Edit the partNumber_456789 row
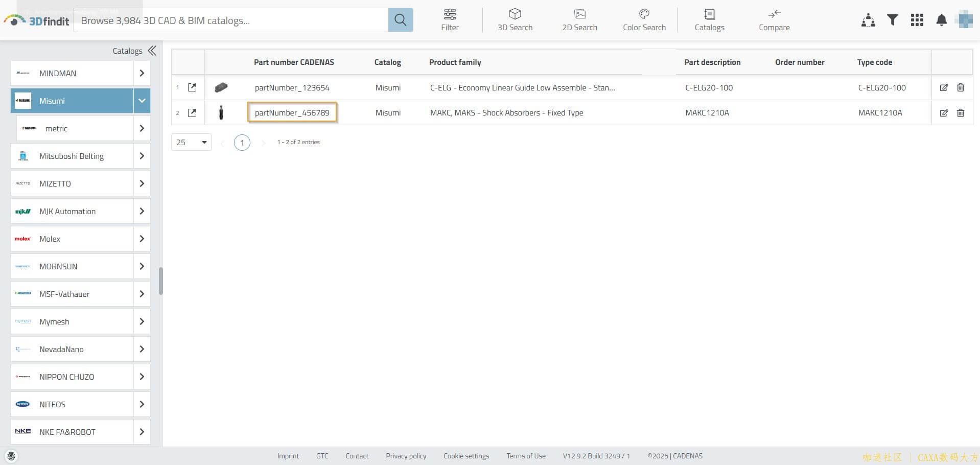Screen dimensions: 980x465 944,113
